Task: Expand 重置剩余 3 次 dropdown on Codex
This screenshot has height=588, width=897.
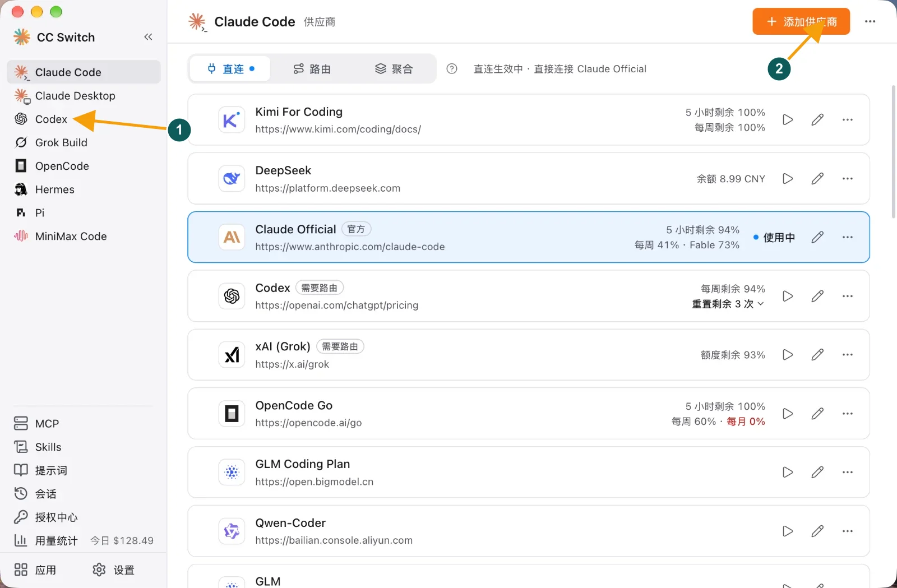Action: [x=728, y=304]
